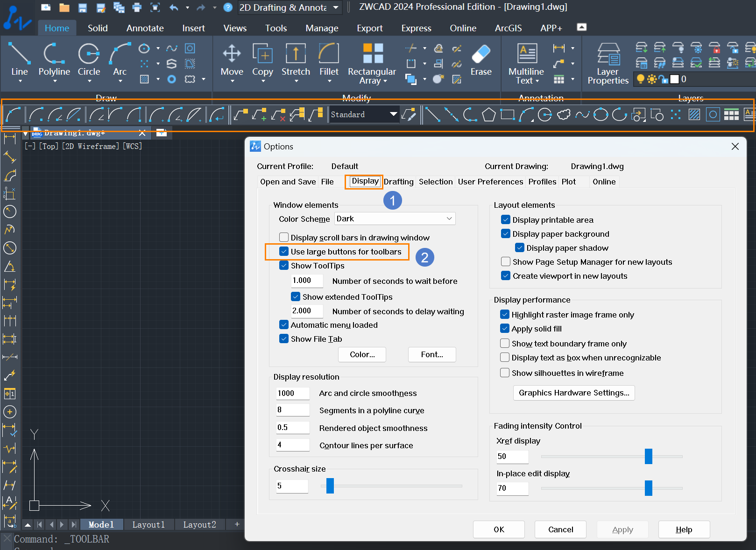Open the Insert ribbon tab
This screenshot has width=756, height=550.
tap(194, 28)
